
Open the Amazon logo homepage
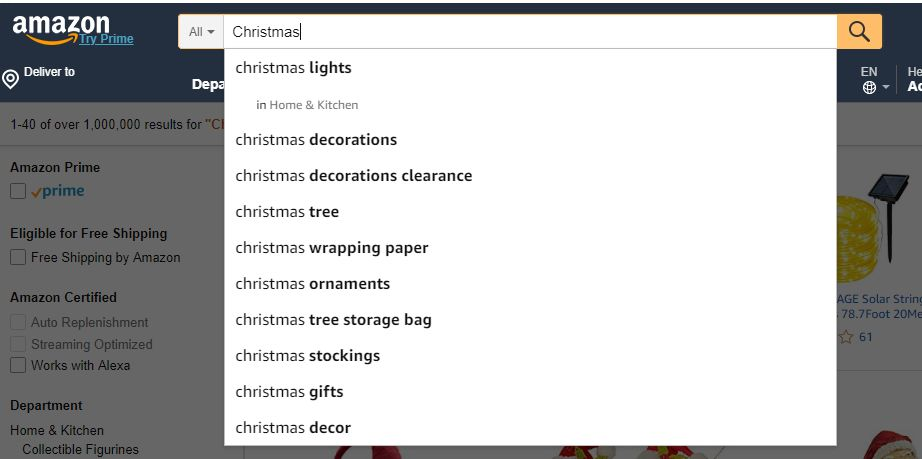click(x=61, y=29)
